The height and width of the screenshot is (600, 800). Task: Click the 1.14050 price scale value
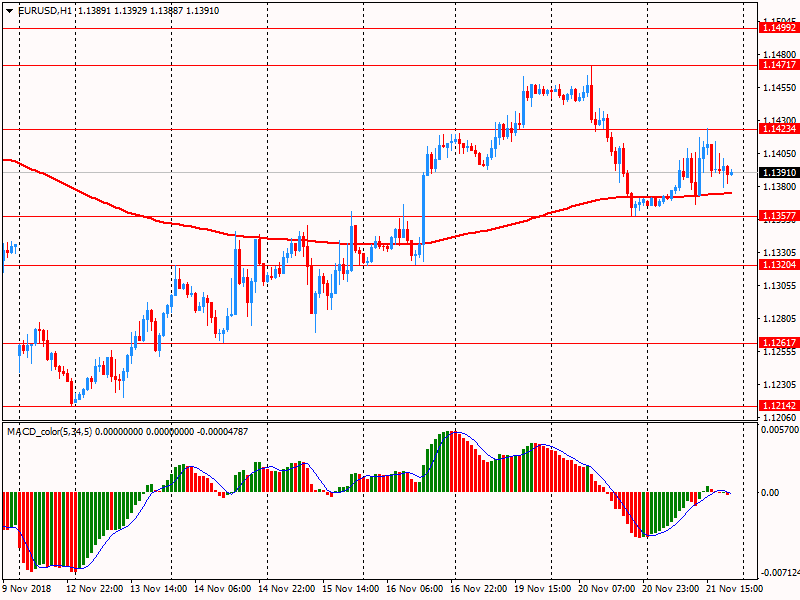point(779,153)
